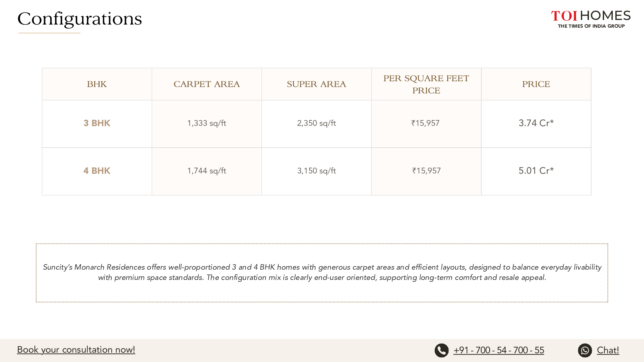Viewport: 644px width, 362px height.
Task: Click the Price column header
Action: 536,84
